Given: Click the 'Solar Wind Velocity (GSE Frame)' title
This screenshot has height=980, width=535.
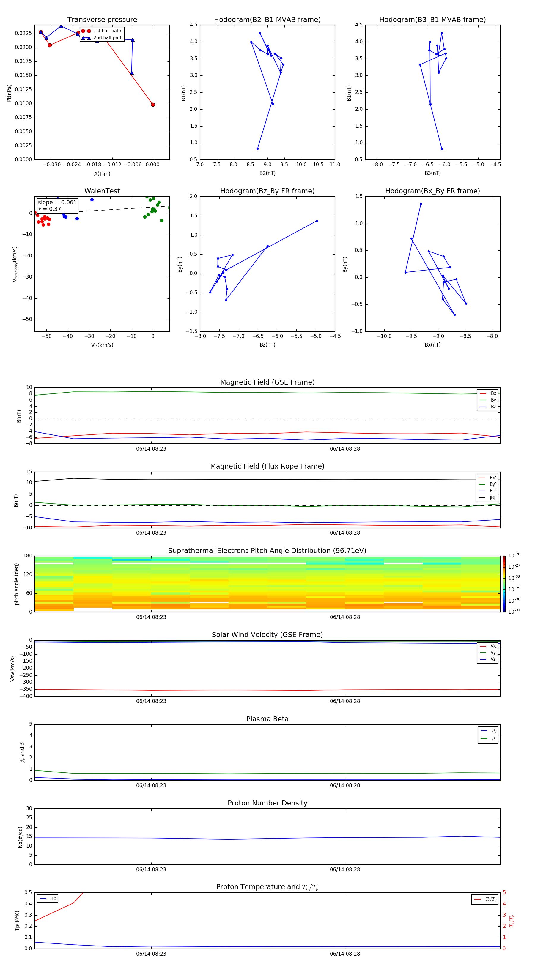Looking at the screenshot, I should (x=267, y=635).
